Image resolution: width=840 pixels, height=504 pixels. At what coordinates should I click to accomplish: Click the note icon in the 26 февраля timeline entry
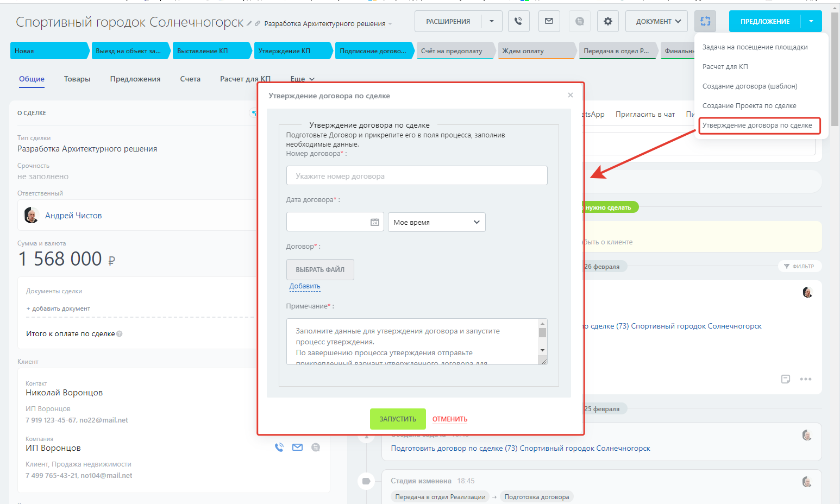coord(786,379)
